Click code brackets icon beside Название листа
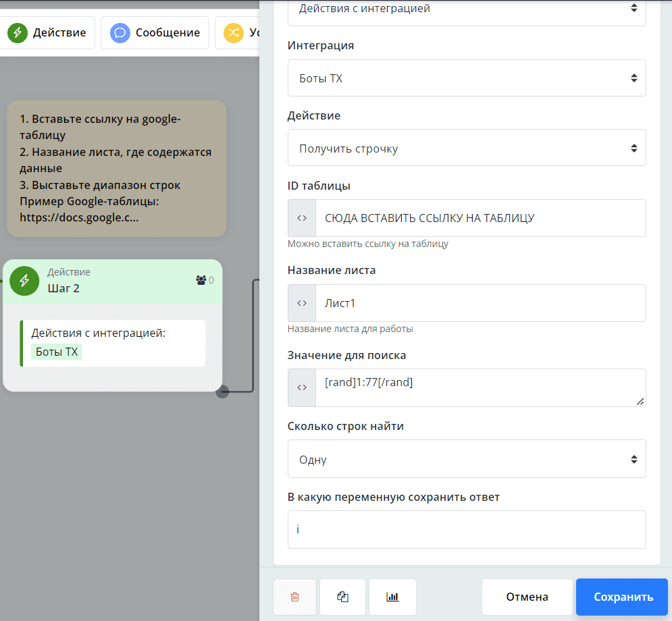 [x=302, y=303]
